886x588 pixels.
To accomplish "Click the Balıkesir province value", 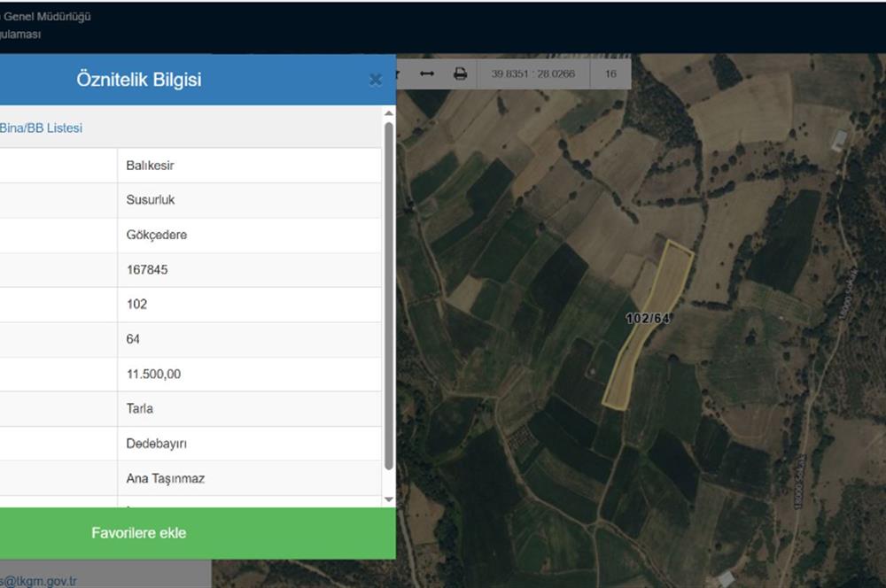I will (150, 166).
